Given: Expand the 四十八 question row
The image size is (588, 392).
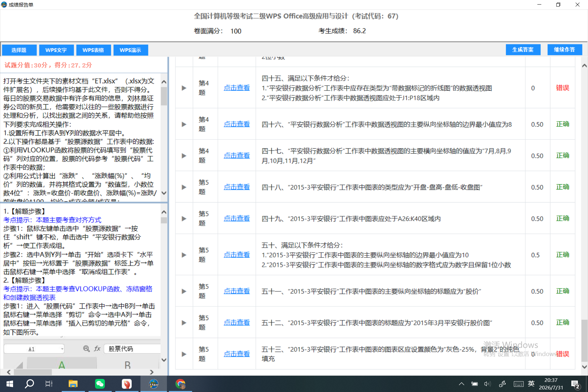Looking at the screenshot, I should tap(184, 187).
